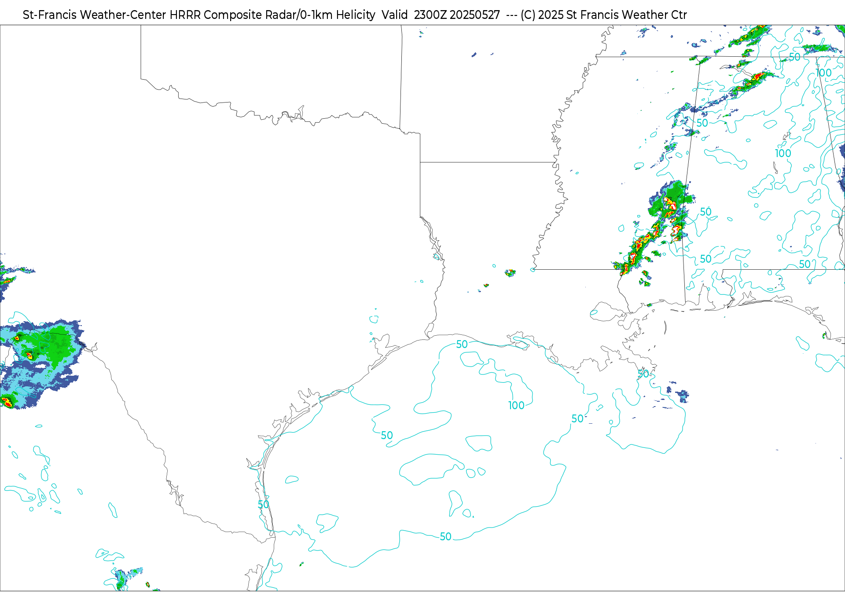This screenshot has width=845, height=616.
Task: Click the "50" contour label just off the Louisiana coast
Action: pyautogui.click(x=462, y=345)
